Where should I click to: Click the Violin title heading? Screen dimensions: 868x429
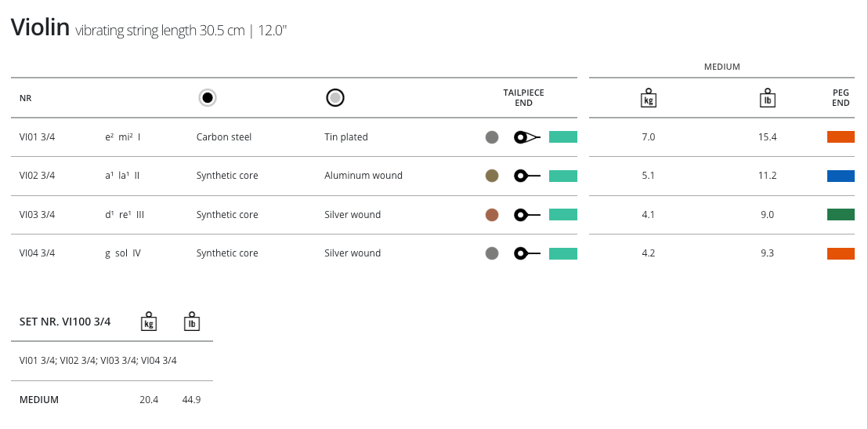tap(39, 28)
